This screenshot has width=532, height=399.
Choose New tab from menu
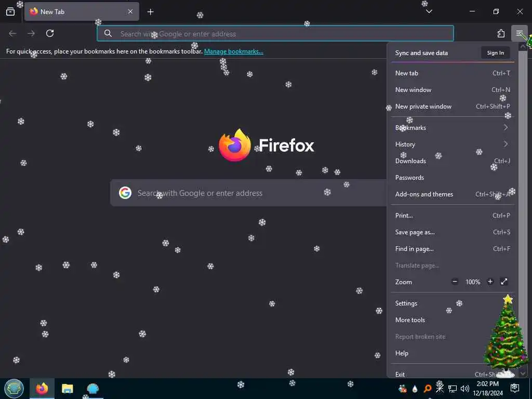pyautogui.click(x=453, y=73)
